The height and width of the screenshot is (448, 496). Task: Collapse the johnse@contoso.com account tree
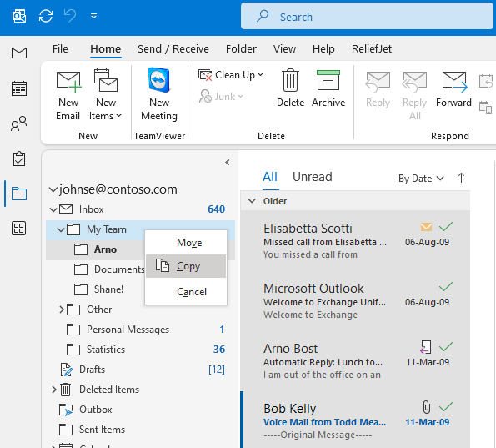(53, 189)
